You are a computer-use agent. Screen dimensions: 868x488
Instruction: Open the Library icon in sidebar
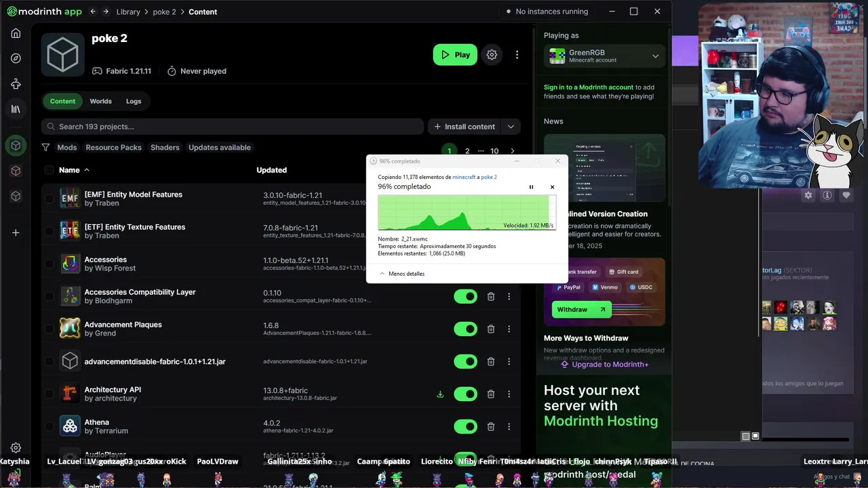click(x=16, y=109)
